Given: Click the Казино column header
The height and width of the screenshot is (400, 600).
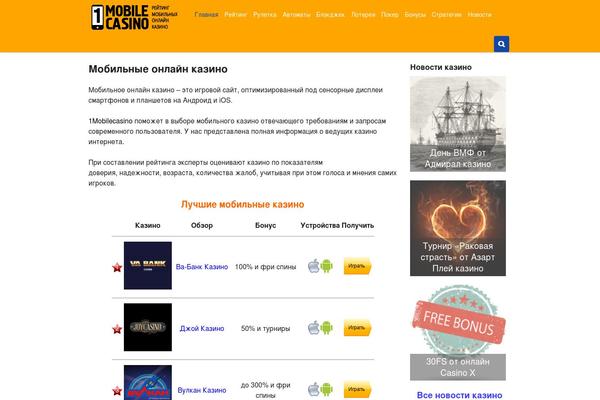Looking at the screenshot, I should [148, 225].
